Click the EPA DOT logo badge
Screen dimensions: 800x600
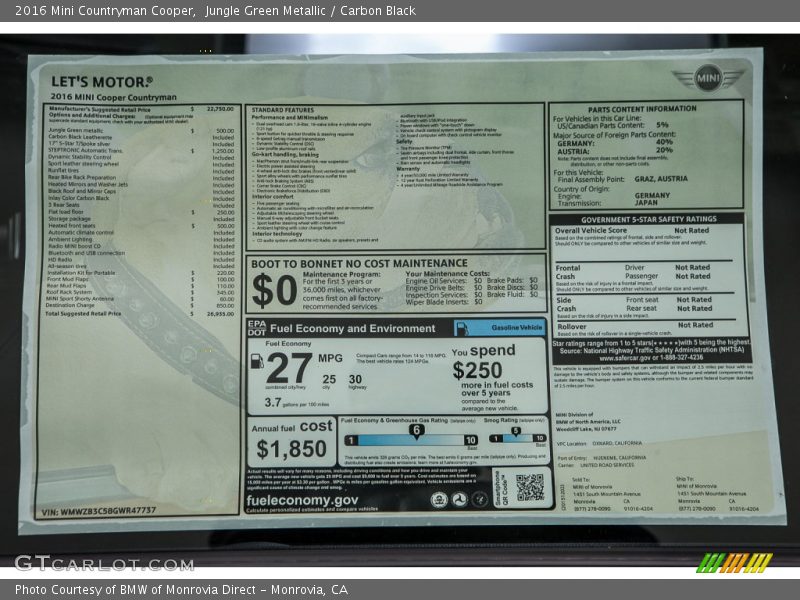tap(257, 328)
